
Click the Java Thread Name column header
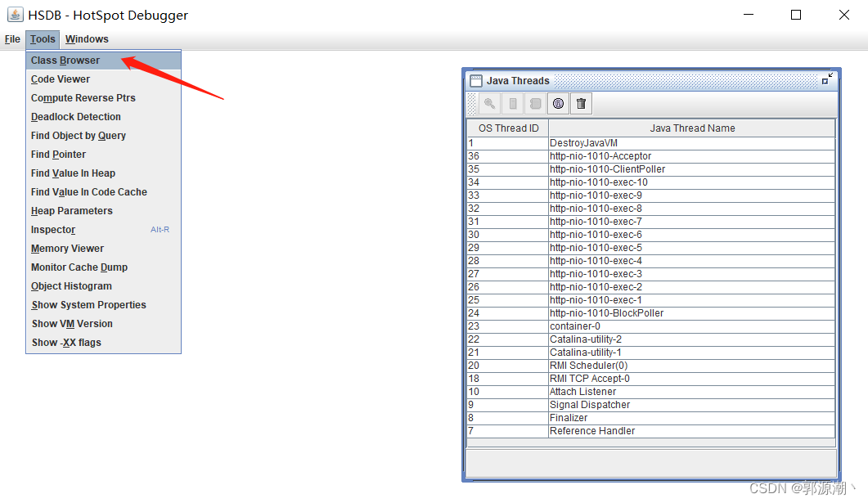coord(692,128)
